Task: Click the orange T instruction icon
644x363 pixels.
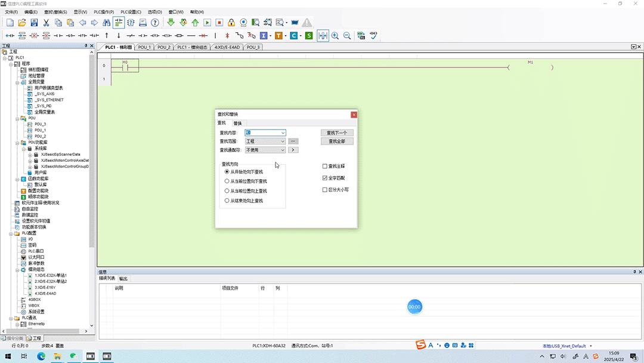Action: pos(279,36)
